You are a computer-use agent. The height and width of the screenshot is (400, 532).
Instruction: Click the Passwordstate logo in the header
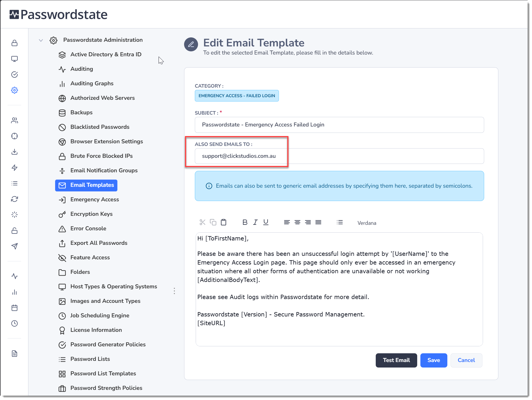point(58,15)
